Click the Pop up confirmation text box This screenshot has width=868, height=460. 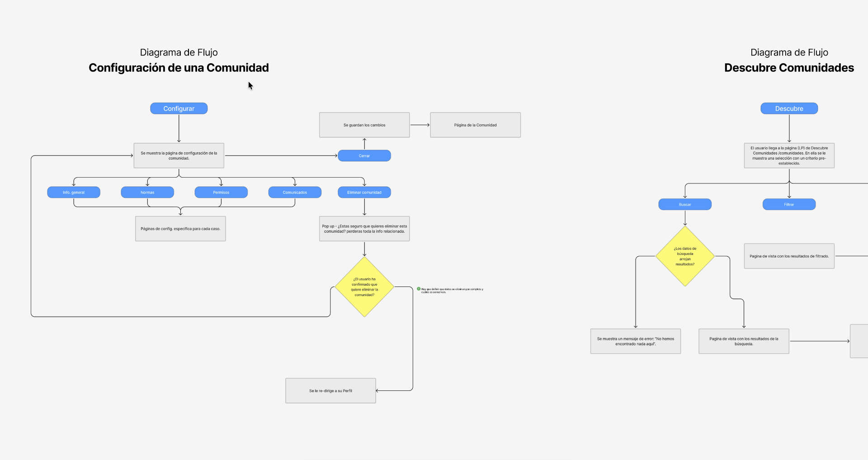coord(364,229)
